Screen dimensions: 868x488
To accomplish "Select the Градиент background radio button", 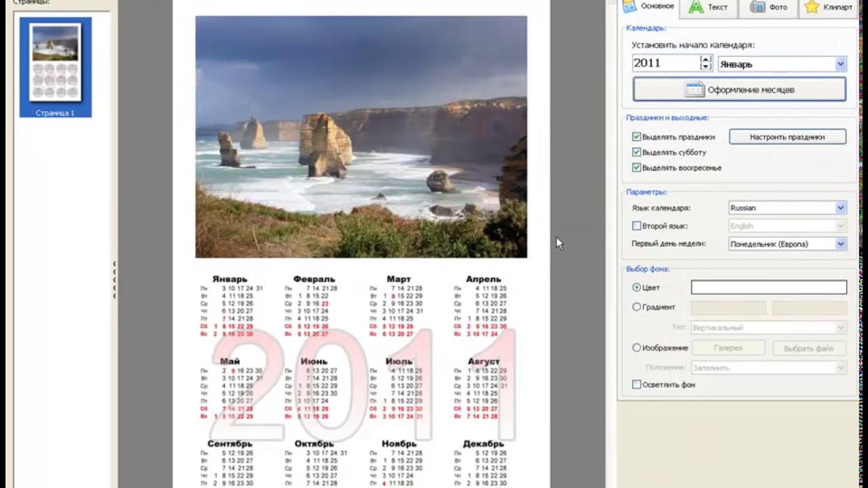I will coord(636,307).
